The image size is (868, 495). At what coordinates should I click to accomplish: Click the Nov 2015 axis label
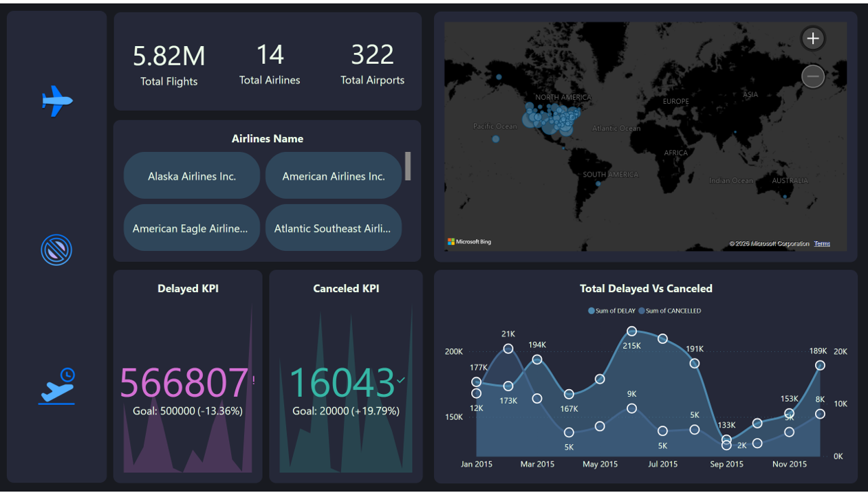789,464
